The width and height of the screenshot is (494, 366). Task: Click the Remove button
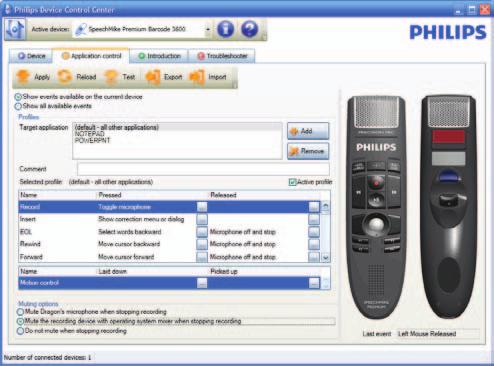(x=308, y=151)
